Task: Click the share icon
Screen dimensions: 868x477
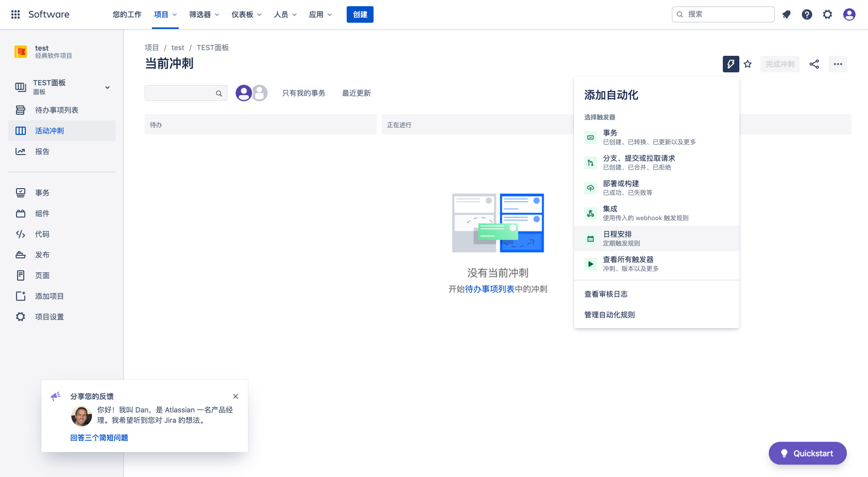Action: tap(814, 64)
